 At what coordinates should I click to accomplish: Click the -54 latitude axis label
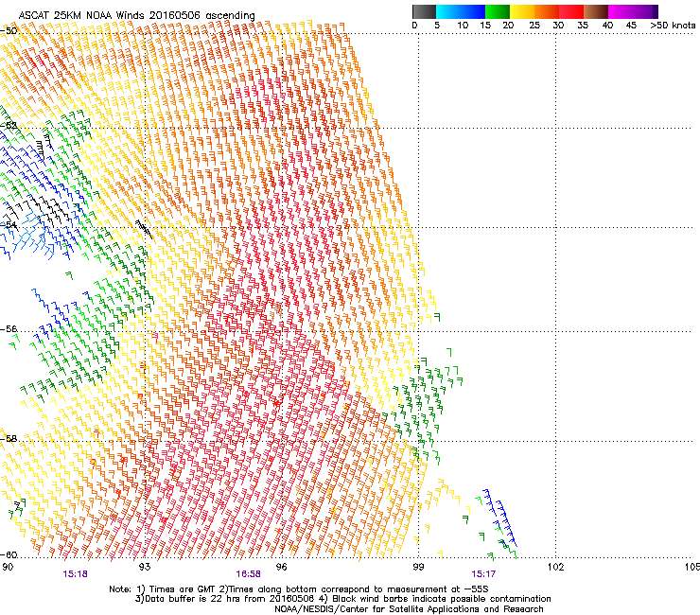[8, 224]
